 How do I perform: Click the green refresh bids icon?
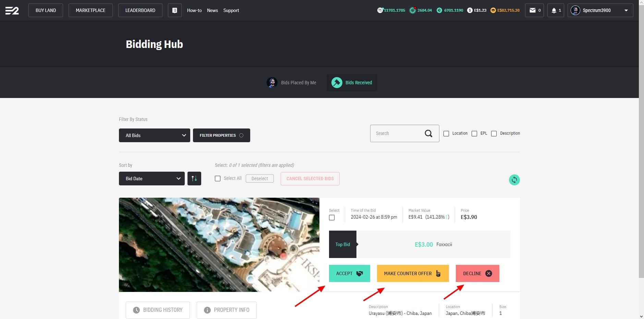point(514,180)
